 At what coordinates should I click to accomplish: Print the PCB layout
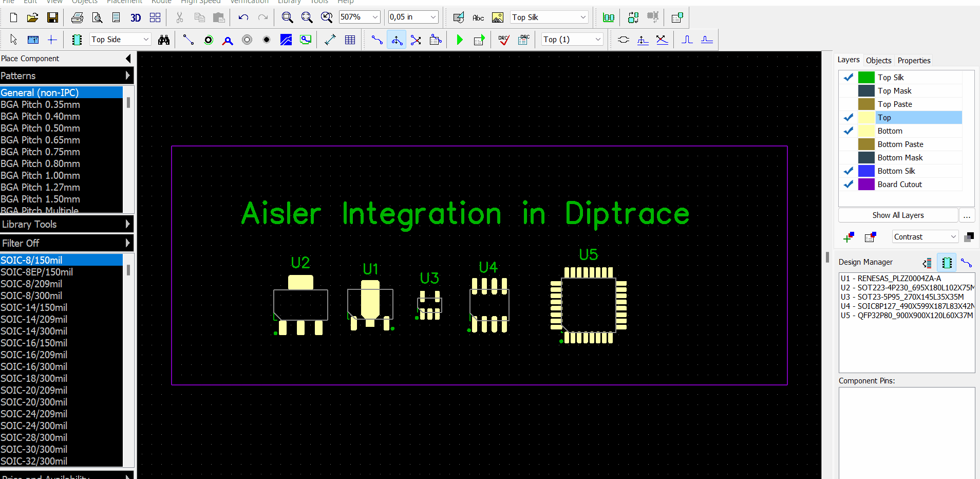[x=77, y=17]
